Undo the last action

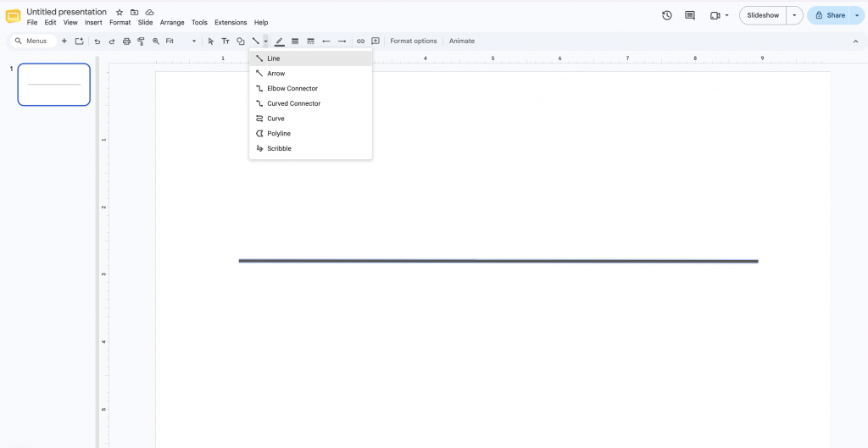(x=97, y=41)
